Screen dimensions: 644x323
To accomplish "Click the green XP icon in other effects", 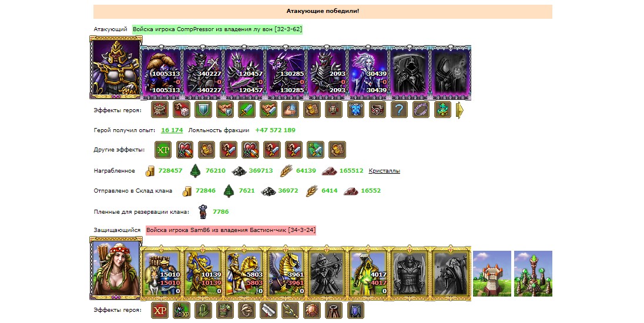I will point(163,150).
